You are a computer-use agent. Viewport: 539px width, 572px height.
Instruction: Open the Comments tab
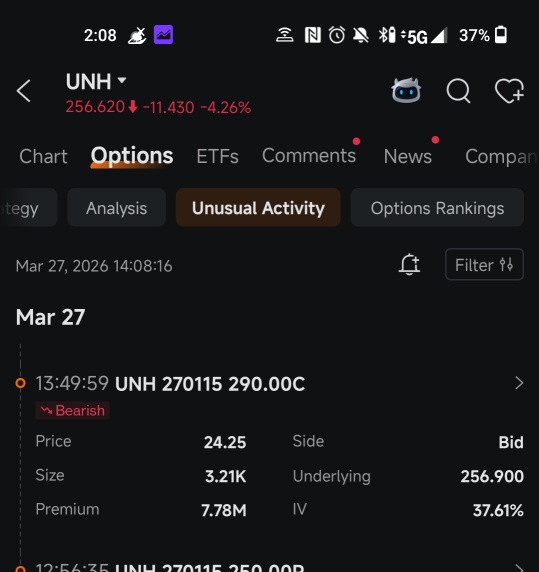309,156
